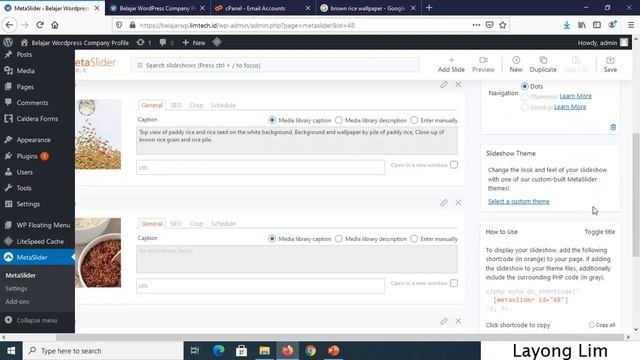Click the diamond icon in admin bar
640x360 pixels.
(x=217, y=42)
